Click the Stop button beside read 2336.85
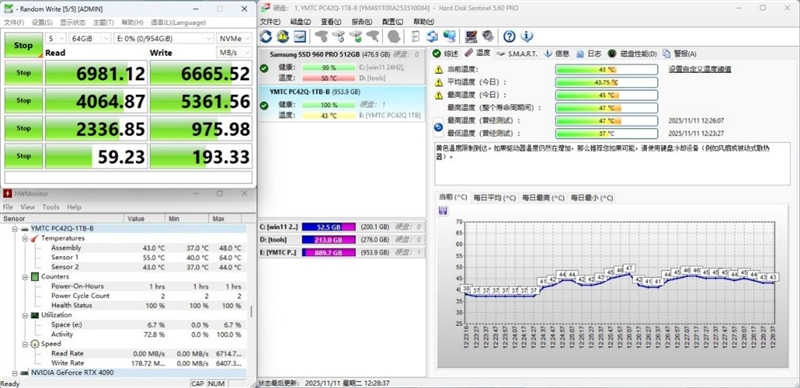The image size is (800, 388). 23,128
